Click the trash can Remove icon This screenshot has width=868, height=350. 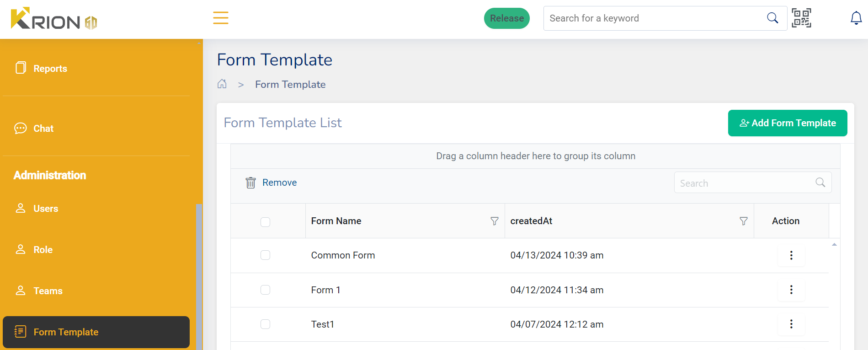click(x=250, y=183)
